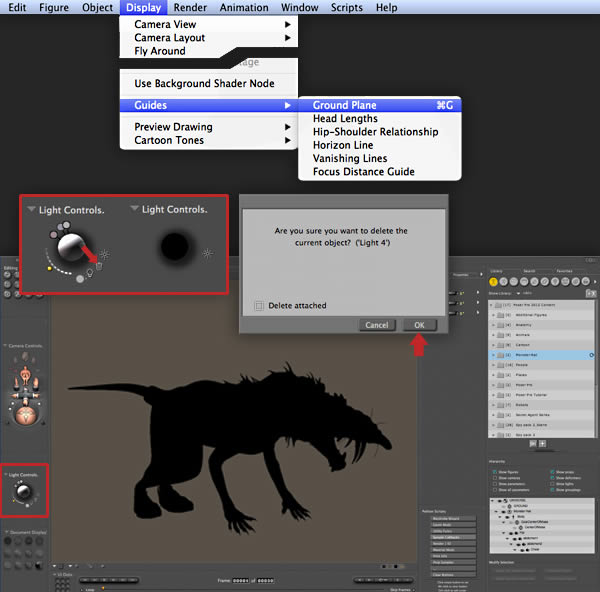Image resolution: width=600 pixels, height=592 pixels.
Task: Collapse the Document Display panel triangle
Action: click(7, 532)
